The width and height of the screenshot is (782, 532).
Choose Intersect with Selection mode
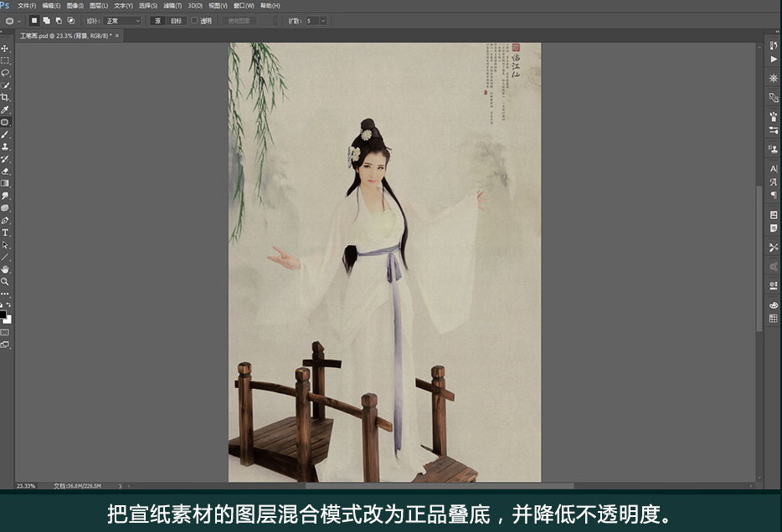pyautogui.click(x=71, y=21)
